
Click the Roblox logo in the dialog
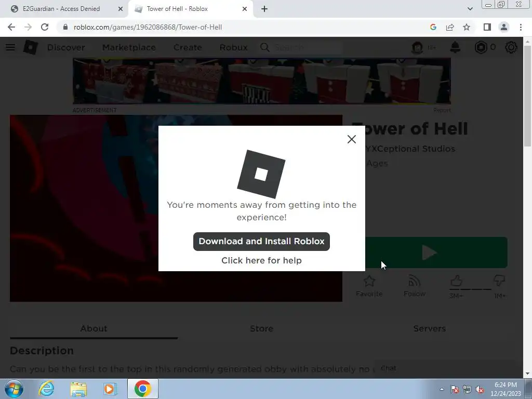pos(261,174)
